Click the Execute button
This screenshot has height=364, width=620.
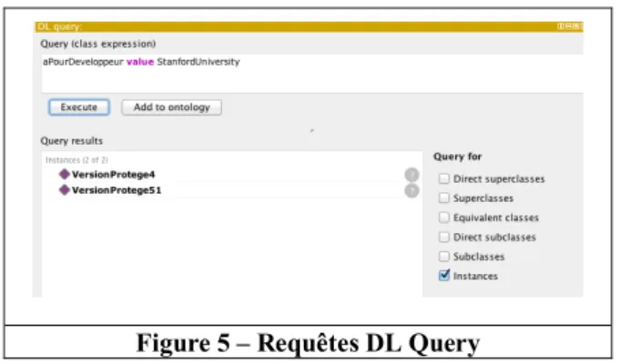tap(79, 107)
